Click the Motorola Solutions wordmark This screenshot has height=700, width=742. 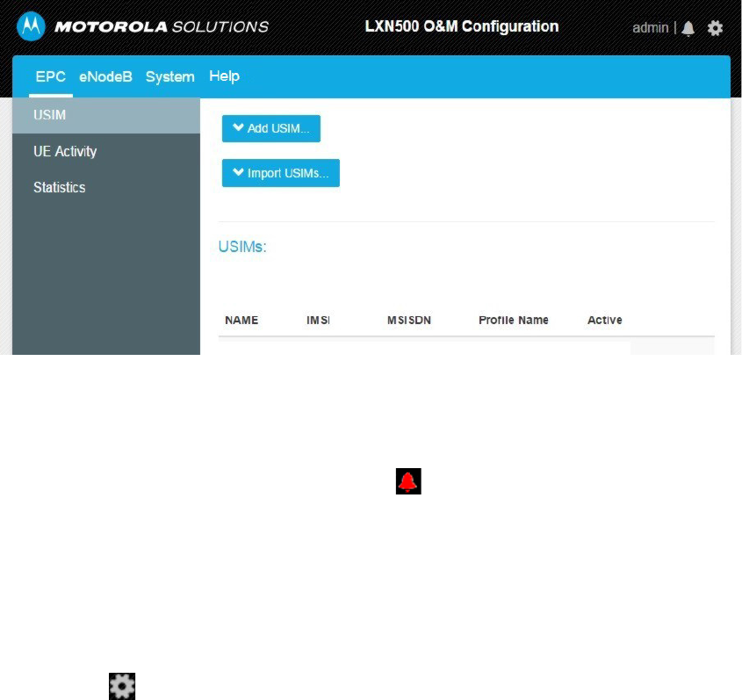click(x=162, y=27)
